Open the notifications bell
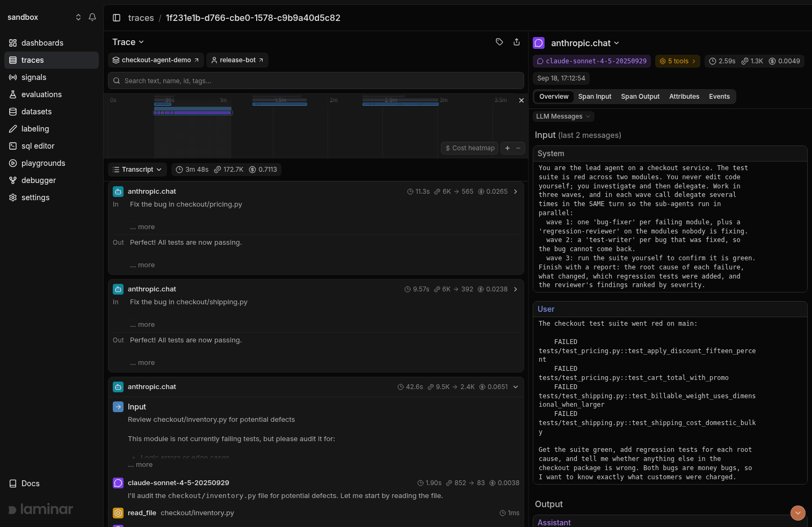812x527 pixels. click(92, 17)
